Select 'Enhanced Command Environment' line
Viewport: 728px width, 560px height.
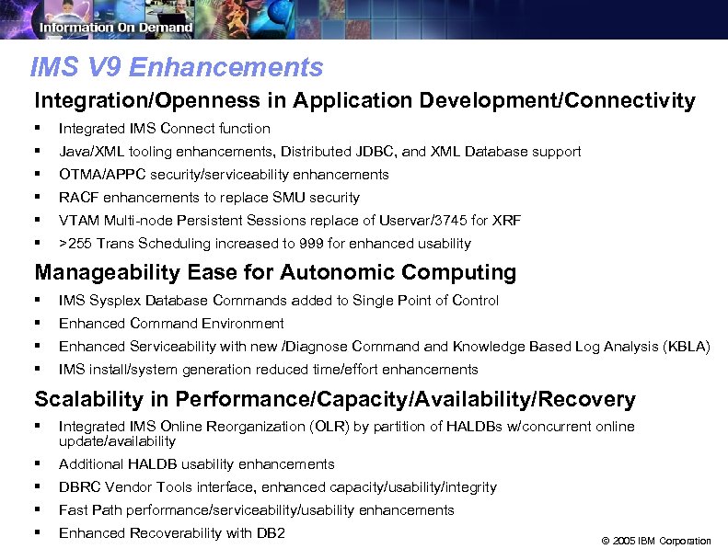pyautogui.click(x=171, y=324)
